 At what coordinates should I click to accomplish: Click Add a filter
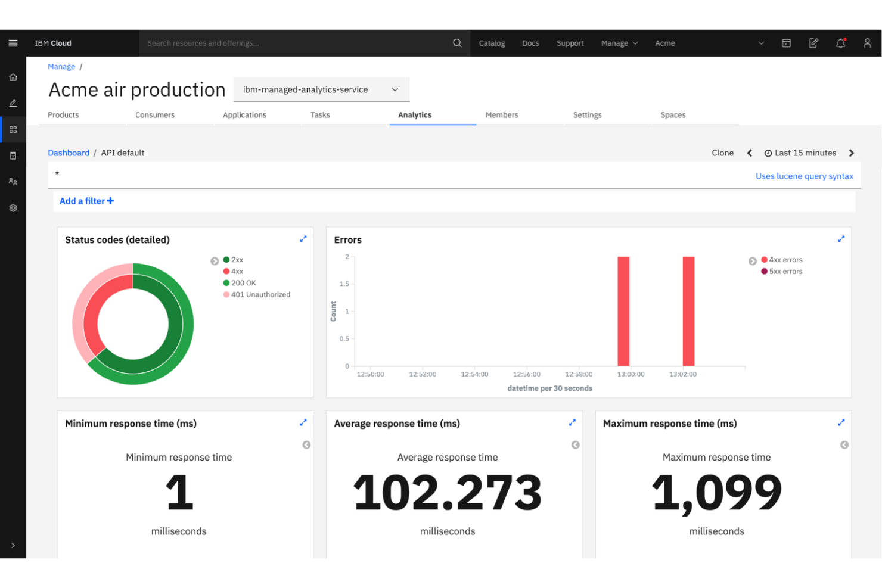tap(86, 201)
